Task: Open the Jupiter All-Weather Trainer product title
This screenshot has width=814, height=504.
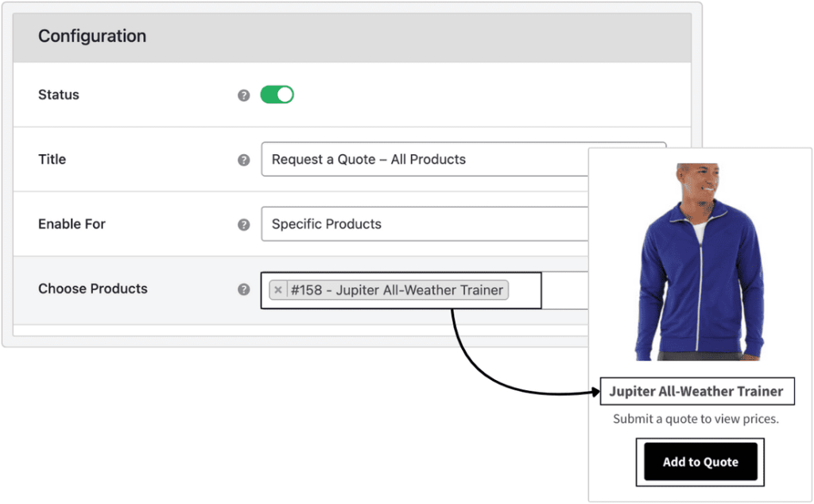Action: (x=696, y=391)
